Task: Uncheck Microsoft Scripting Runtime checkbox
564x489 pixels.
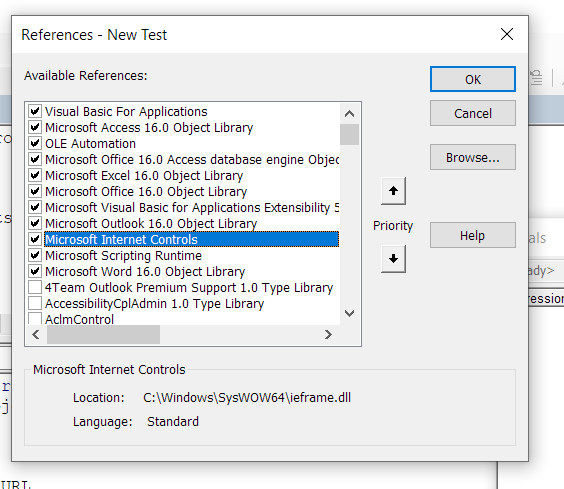Action: click(x=35, y=255)
